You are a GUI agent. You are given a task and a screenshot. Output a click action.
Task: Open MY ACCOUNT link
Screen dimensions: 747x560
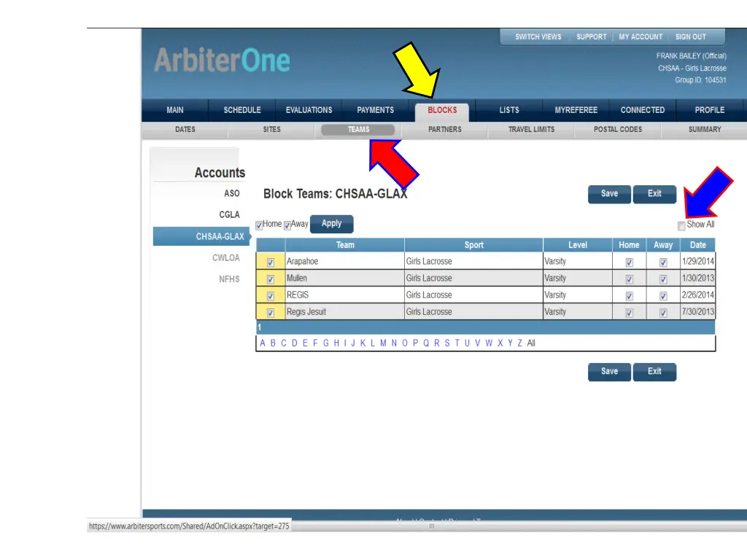tap(640, 36)
